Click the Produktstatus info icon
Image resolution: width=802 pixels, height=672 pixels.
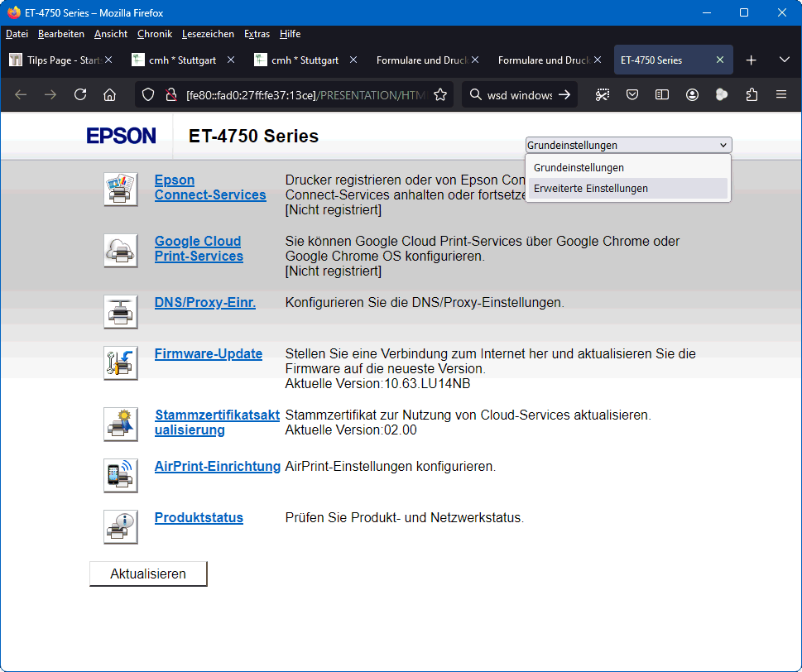[120, 526]
